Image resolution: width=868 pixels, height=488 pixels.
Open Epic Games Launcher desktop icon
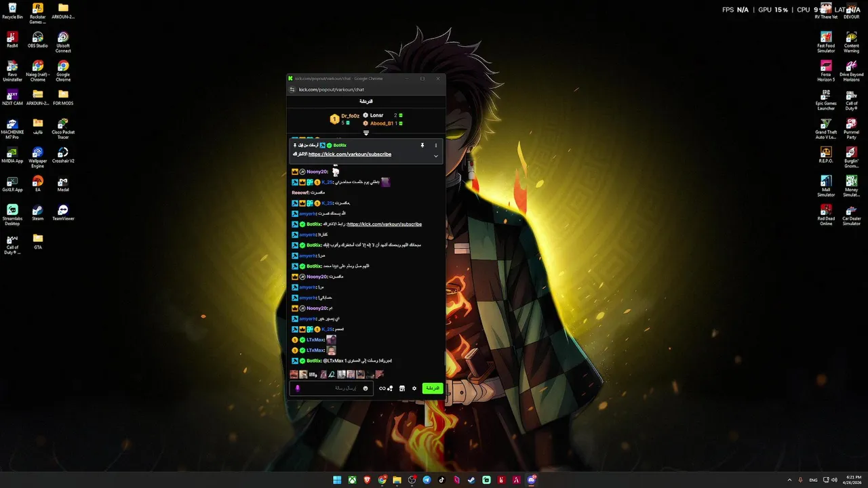coord(826,100)
